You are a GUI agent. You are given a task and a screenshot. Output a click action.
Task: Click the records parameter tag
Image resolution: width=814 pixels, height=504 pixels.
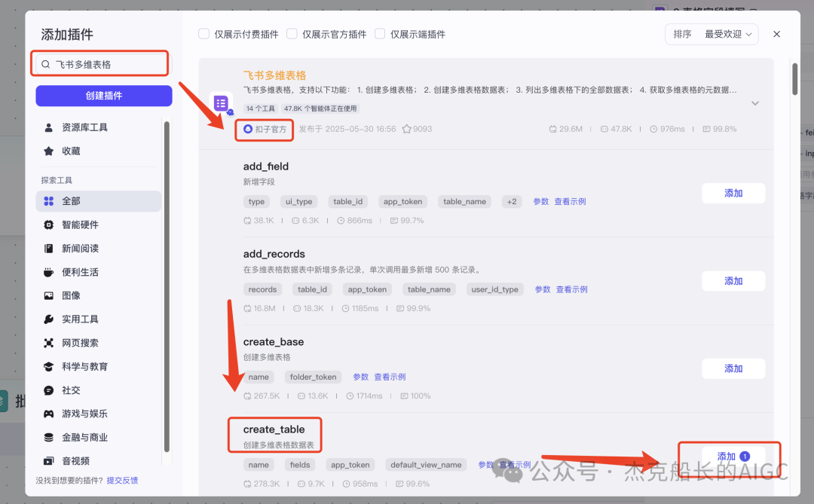263,289
